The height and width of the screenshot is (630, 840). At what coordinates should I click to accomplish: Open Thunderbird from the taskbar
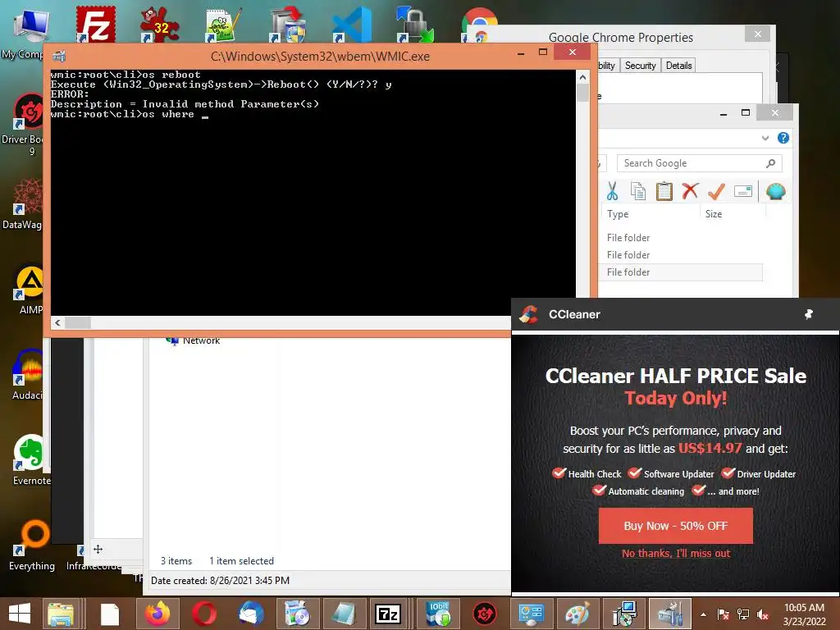[251, 614]
